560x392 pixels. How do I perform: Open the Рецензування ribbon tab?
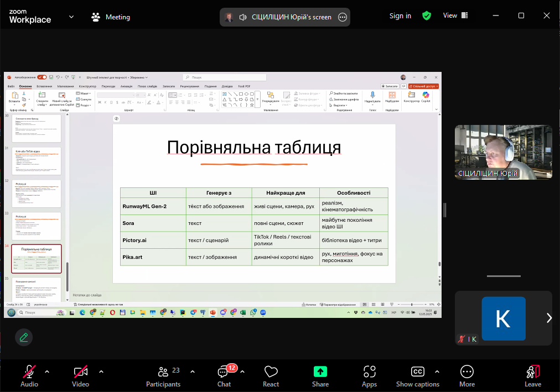[190, 86]
